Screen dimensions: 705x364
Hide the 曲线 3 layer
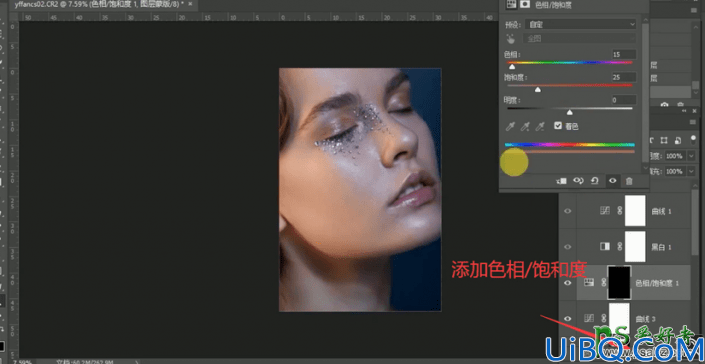(x=567, y=319)
